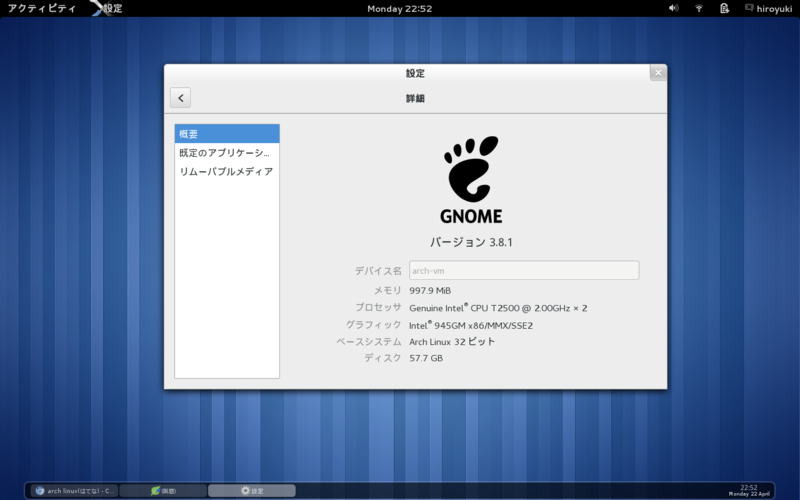Viewport: 800px width, 500px height.
Task: Close the 設定 settings window
Action: (x=658, y=72)
